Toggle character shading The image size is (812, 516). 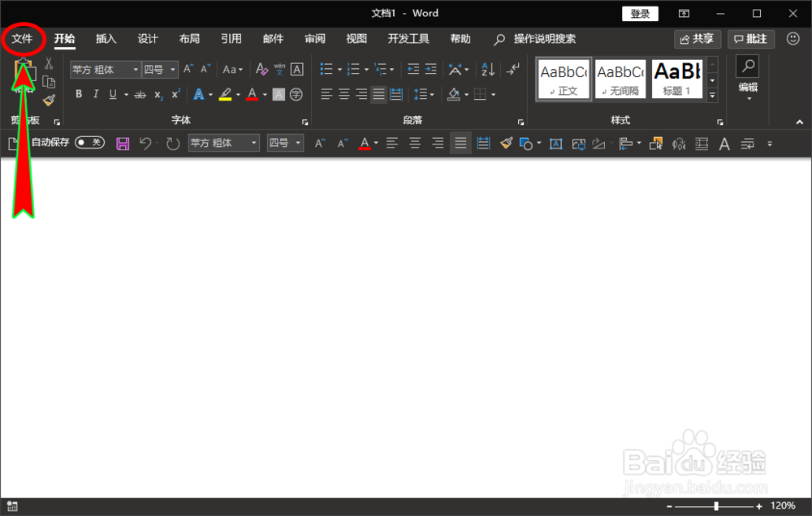tap(279, 94)
